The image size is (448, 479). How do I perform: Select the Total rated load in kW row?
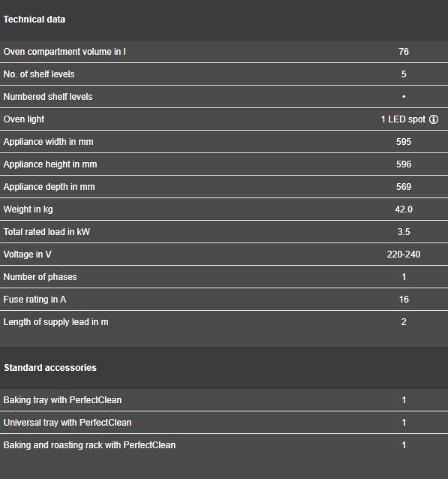224,232
